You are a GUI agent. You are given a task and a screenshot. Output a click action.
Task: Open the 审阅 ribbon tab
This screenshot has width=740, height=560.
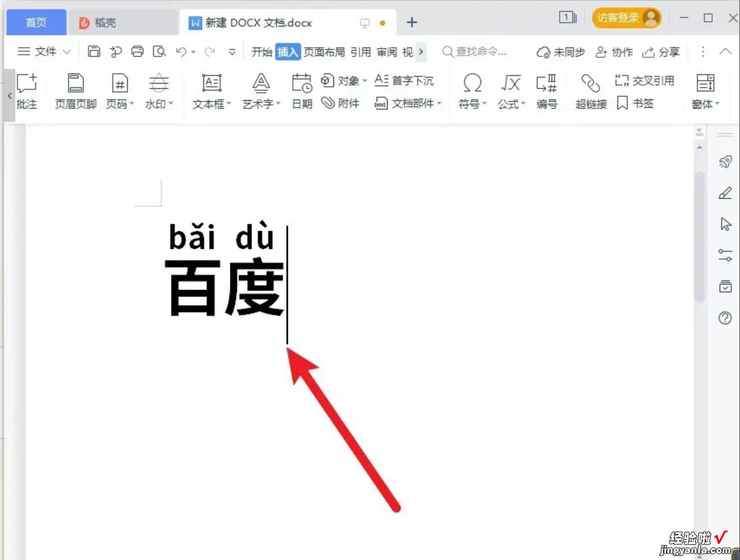[387, 52]
